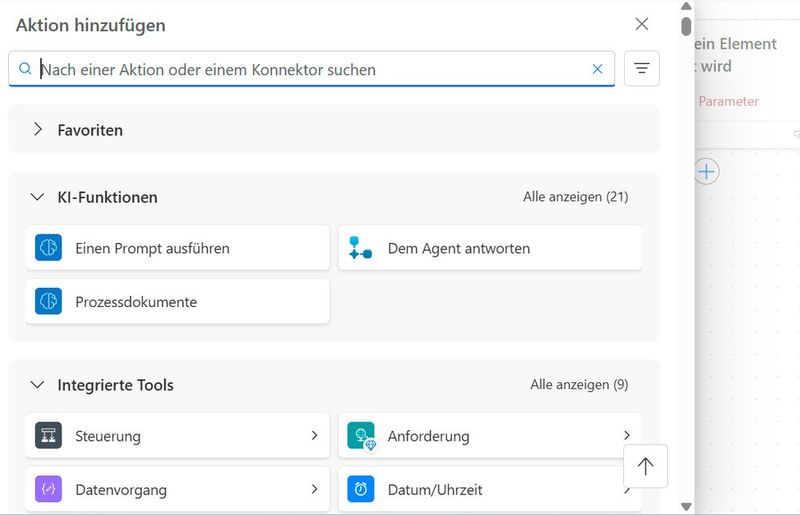The height and width of the screenshot is (515, 800).
Task: Click the Dem Agent antworten icon
Action: click(x=361, y=248)
